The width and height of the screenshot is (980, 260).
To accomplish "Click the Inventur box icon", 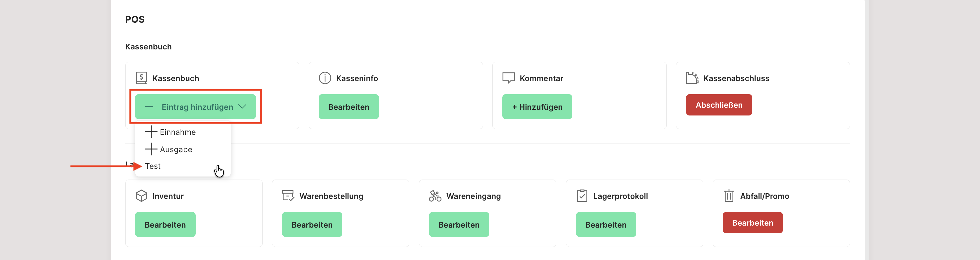I will [141, 196].
